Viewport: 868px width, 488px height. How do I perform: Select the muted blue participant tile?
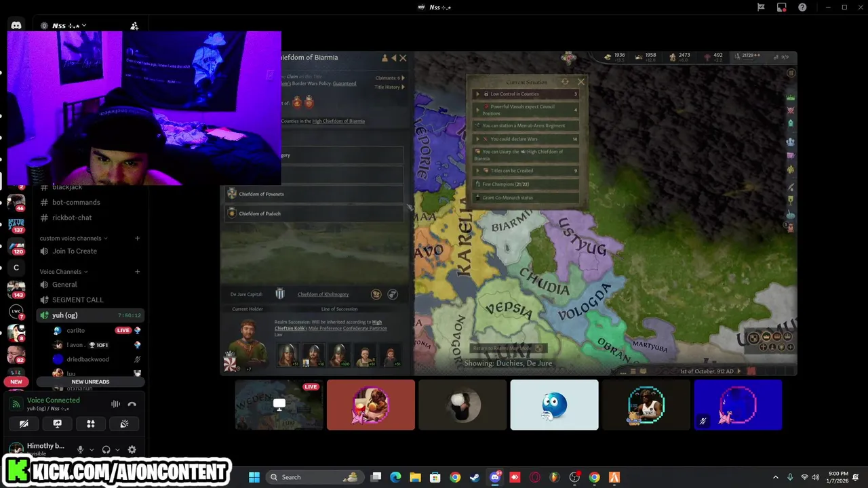(x=738, y=405)
